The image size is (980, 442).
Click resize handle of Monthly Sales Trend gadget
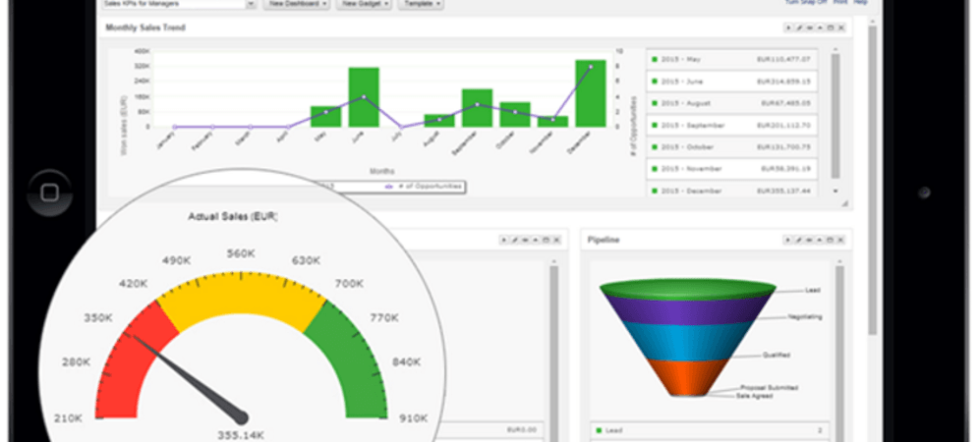845,203
